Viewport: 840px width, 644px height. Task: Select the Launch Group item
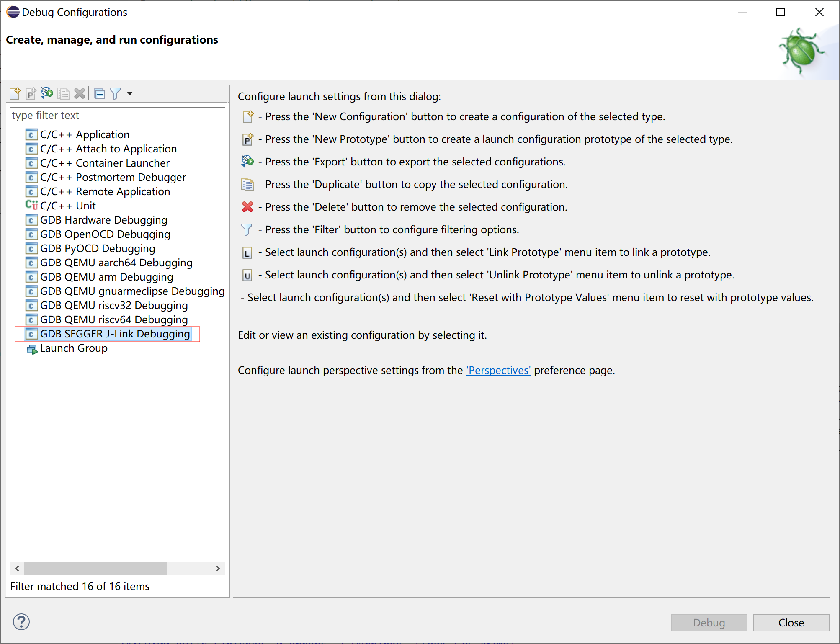pos(74,348)
